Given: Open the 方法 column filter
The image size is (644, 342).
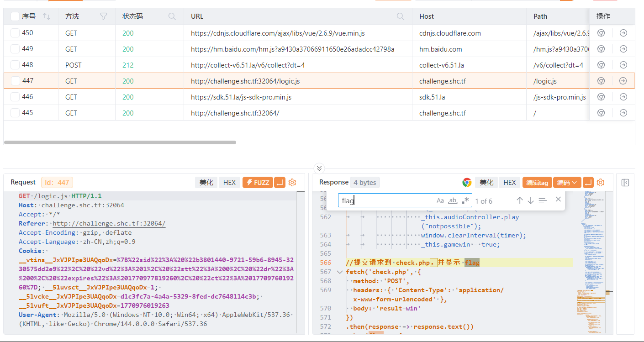Looking at the screenshot, I should coord(104,16).
